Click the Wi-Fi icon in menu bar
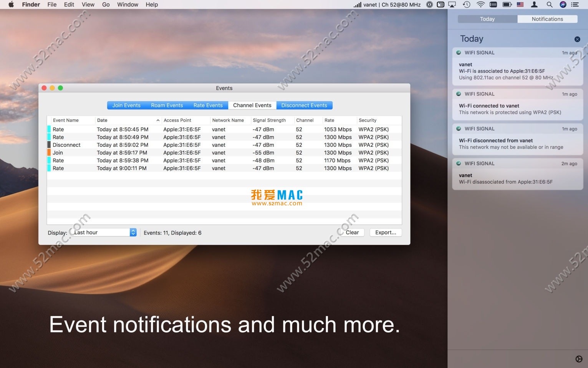This screenshot has height=368, width=588. pos(480,5)
